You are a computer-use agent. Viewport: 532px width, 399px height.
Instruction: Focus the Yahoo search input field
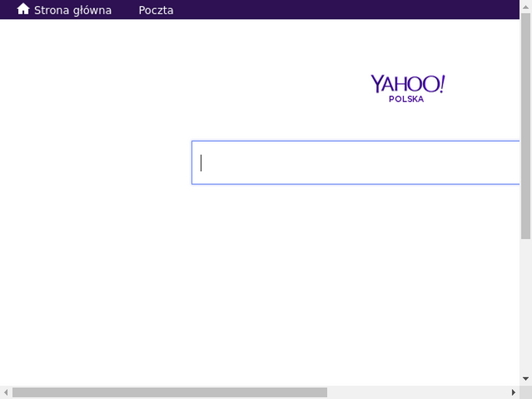(x=355, y=163)
